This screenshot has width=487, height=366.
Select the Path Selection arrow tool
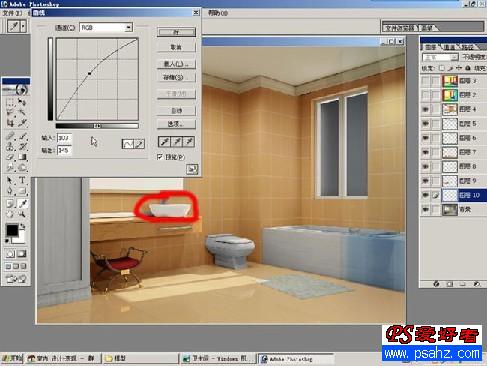pyautogui.click(x=10, y=180)
